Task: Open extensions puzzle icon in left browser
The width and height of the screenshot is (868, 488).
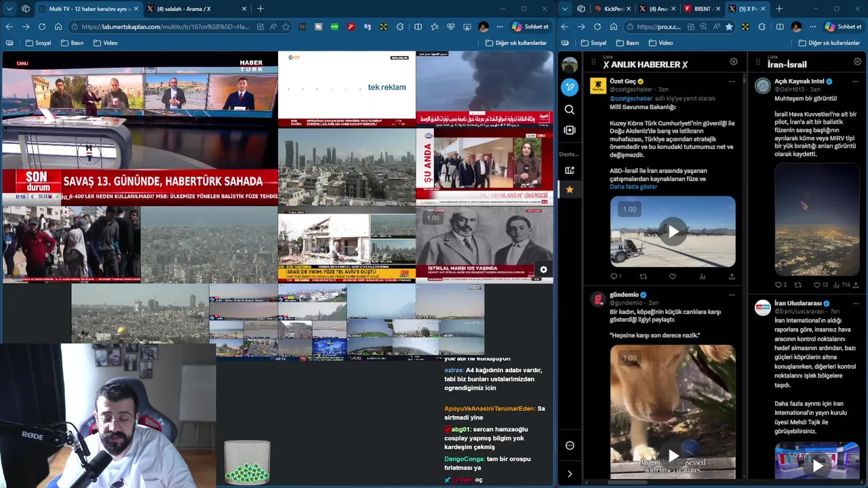Action: point(399,26)
